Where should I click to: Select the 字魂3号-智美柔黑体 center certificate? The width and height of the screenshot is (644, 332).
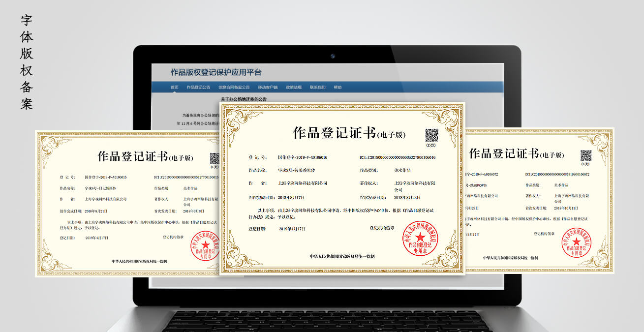[342, 188]
